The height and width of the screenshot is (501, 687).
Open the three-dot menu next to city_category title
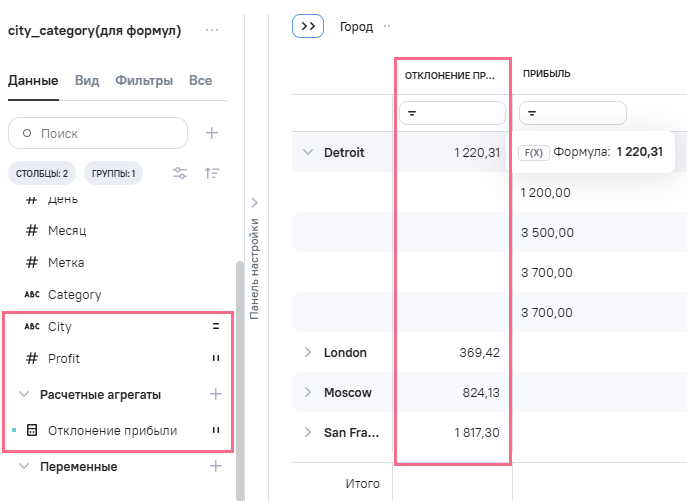pyautogui.click(x=211, y=30)
